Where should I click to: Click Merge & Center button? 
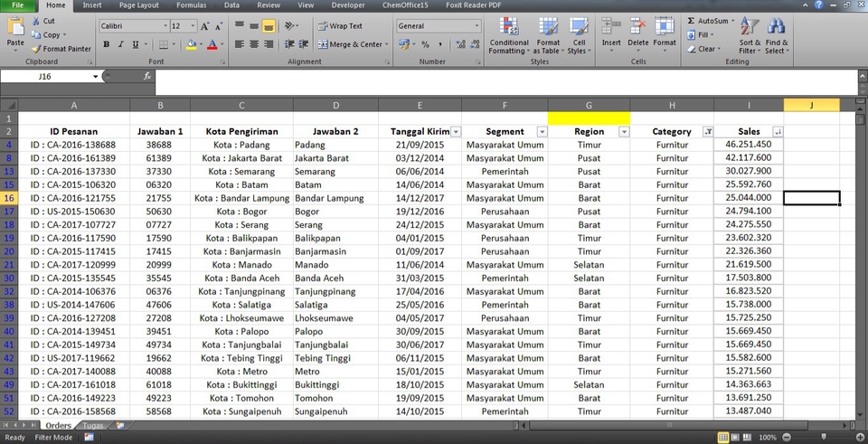[x=353, y=44]
